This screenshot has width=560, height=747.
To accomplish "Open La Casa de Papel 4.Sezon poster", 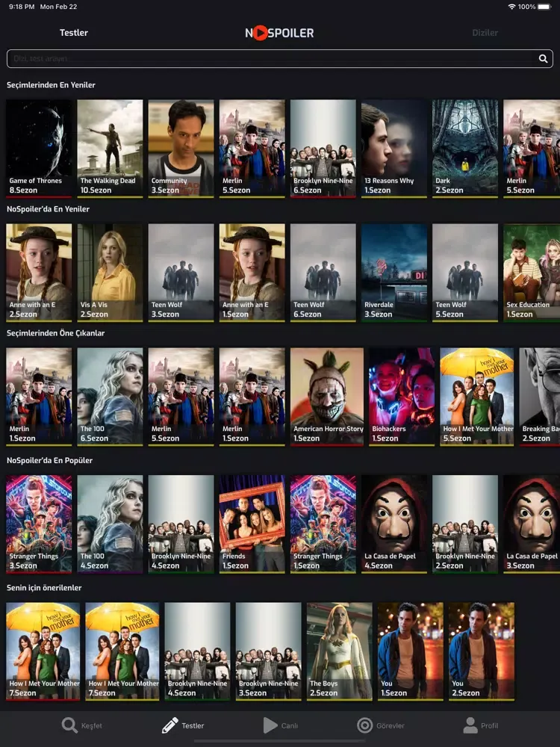I will (394, 524).
